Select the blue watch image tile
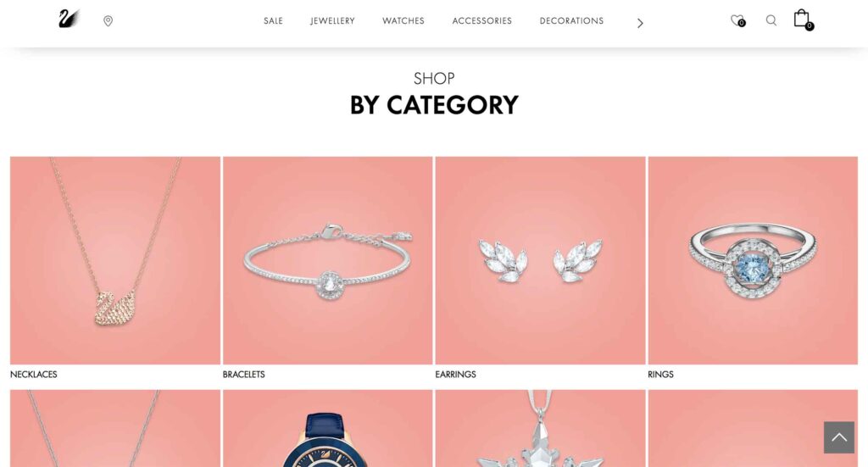This screenshot has height=467, width=868. pyautogui.click(x=328, y=428)
